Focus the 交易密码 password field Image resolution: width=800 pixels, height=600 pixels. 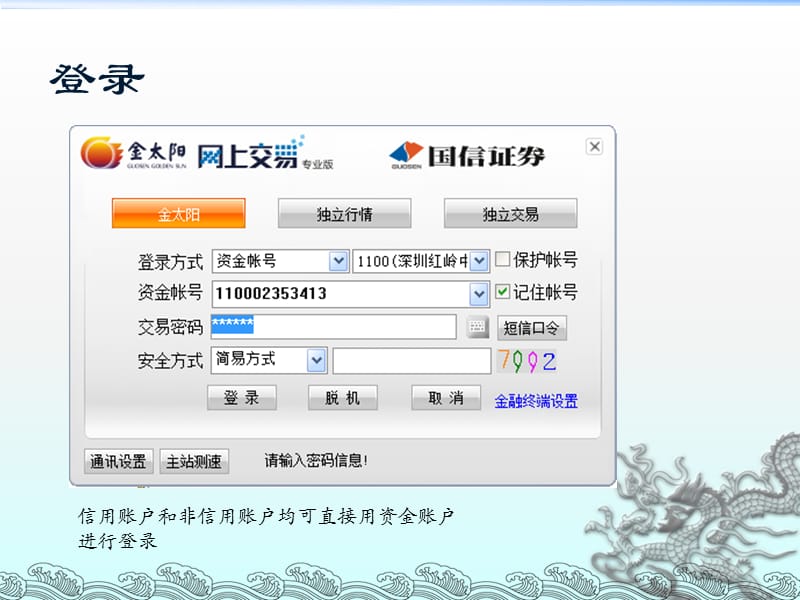click(334, 327)
